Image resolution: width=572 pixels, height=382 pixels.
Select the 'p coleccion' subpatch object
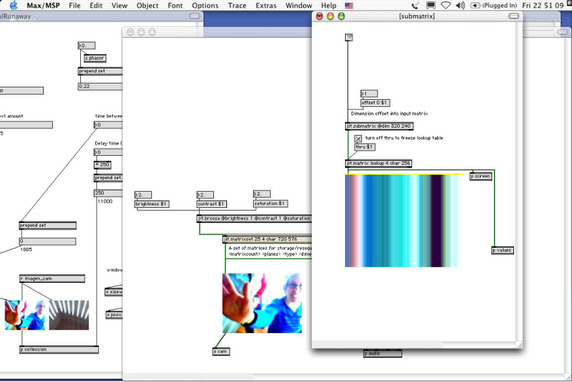click(x=59, y=350)
